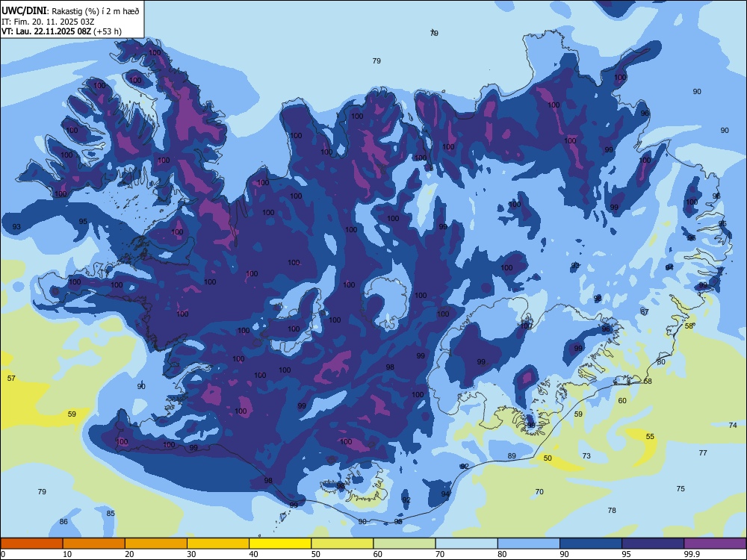Click the map value 86 in the southwest sea

pyautogui.click(x=63, y=521)
